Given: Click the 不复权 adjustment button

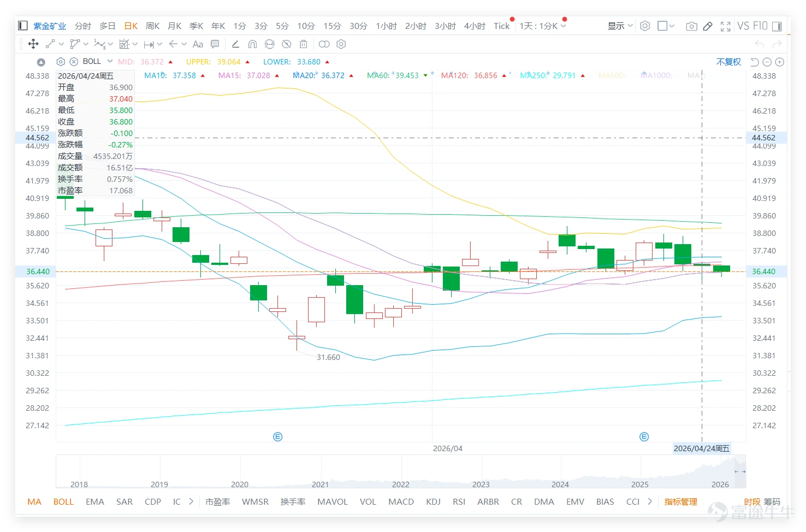Looking at the screenshot, I should tap(729, 62).
